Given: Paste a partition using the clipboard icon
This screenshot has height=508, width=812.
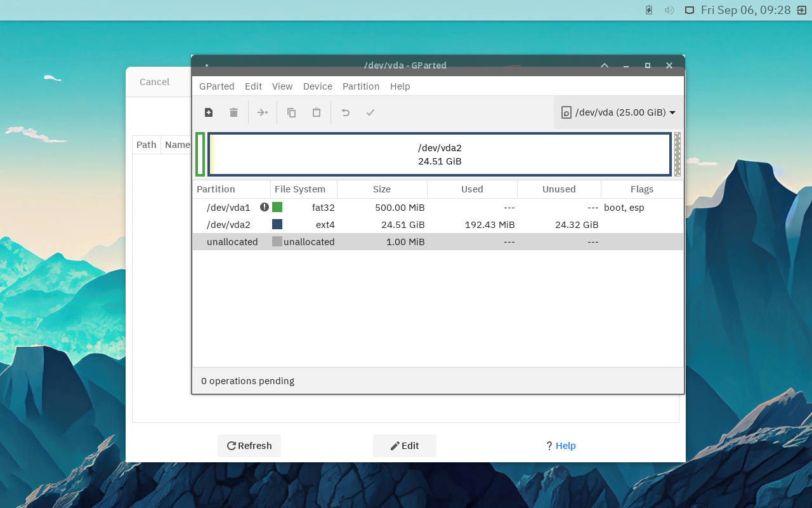Looking at the screenshot, I should [316, 112].
